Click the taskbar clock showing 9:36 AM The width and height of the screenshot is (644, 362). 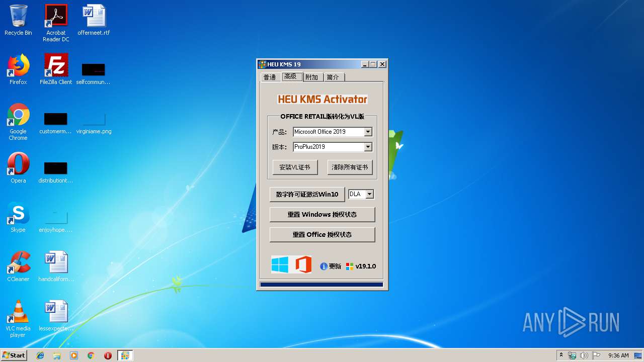pos(618,355)
